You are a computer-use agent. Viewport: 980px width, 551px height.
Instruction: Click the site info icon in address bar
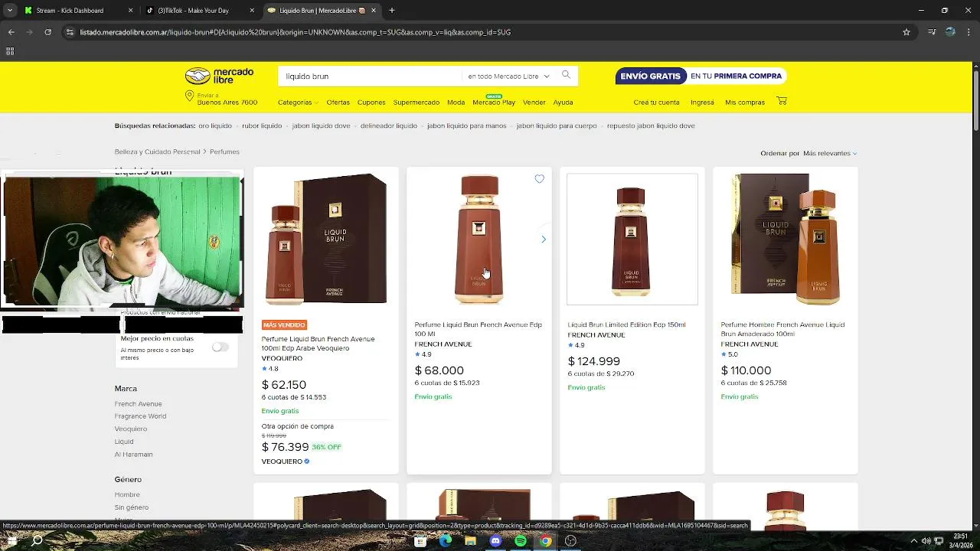(70, 32)
